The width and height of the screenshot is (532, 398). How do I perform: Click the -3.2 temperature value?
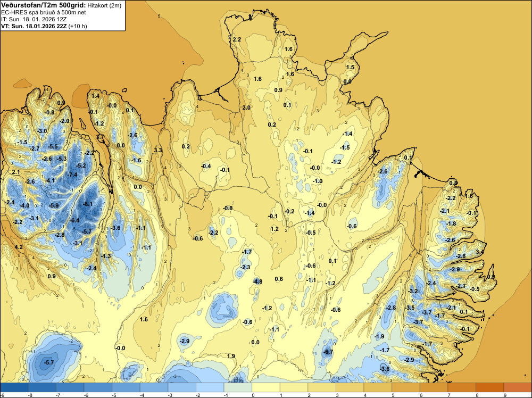413,291
